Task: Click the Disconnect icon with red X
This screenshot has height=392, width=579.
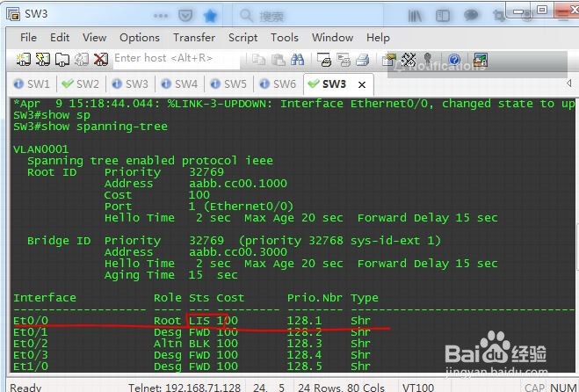Action: pyautogui.click(x=100, y=60)
